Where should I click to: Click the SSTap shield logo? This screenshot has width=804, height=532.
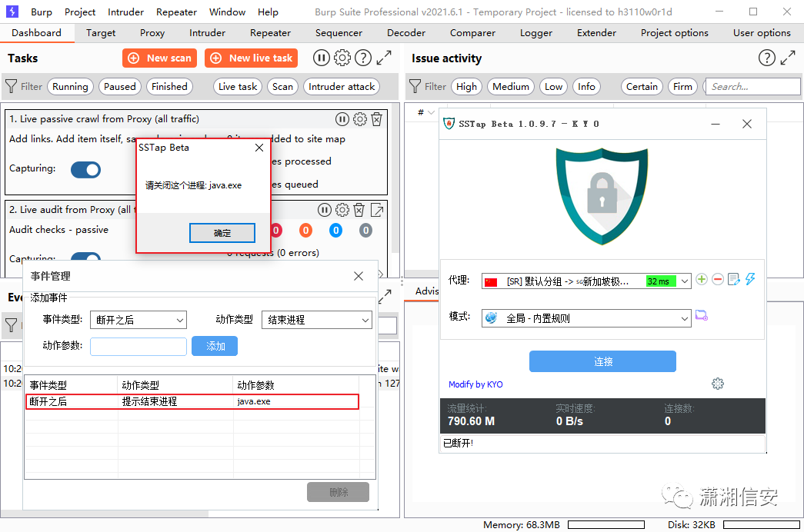click(602, 196)
